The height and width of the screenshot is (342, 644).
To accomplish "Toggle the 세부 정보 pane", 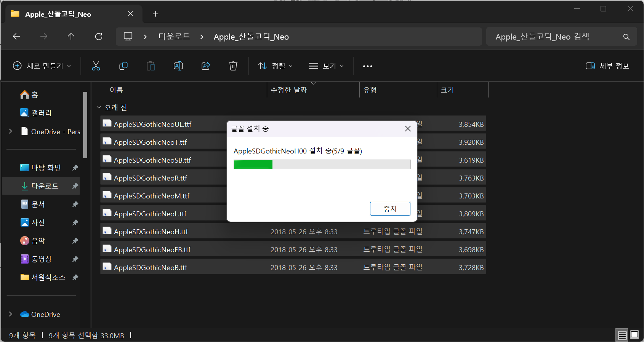I will 607,66.
